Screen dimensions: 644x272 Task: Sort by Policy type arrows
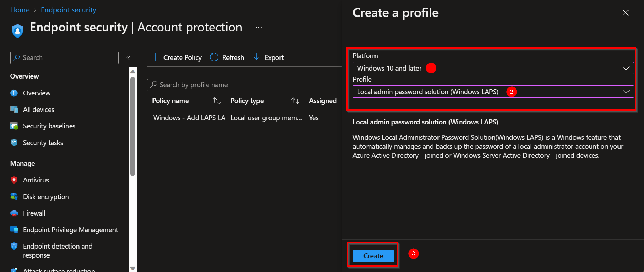(x=295, y=101)
